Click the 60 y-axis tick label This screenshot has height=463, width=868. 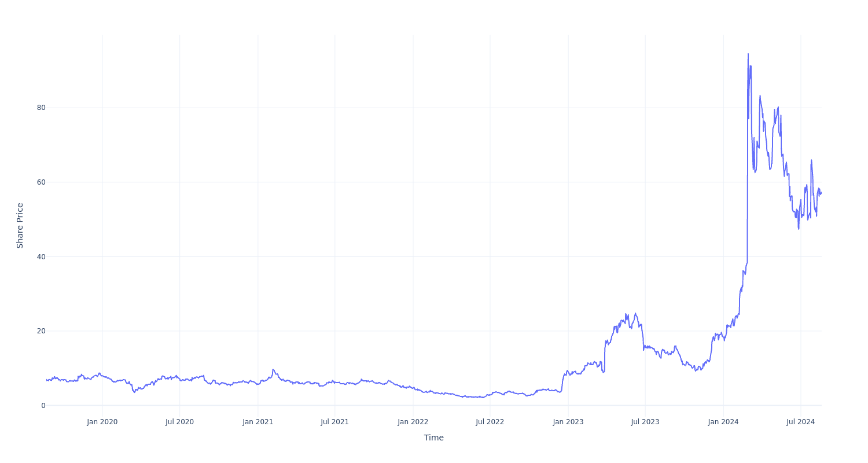click(x=41, y=182)
